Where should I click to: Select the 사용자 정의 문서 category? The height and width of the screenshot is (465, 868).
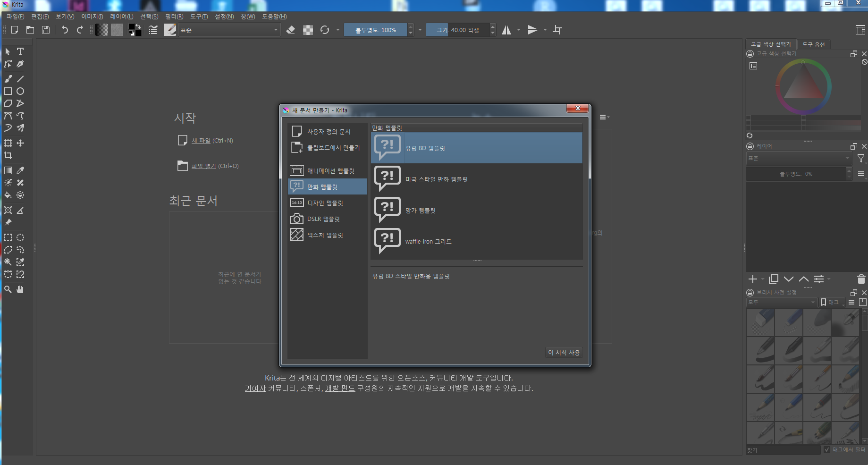coord(328,132)
